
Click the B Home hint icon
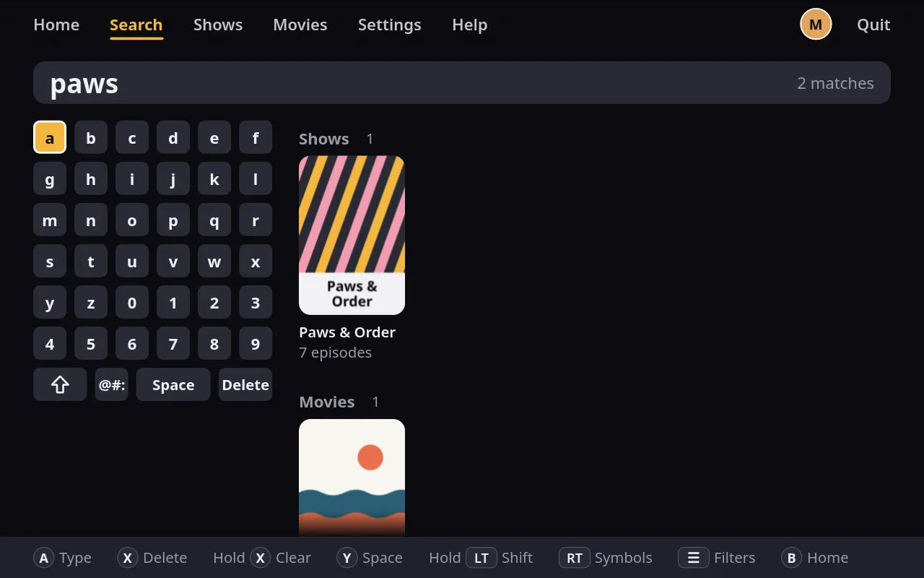pyautogui.click(x=792, y=558)
